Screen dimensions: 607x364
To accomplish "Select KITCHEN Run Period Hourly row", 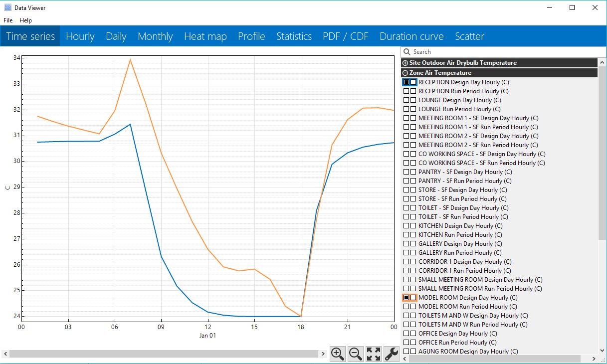I will point(499,235).
